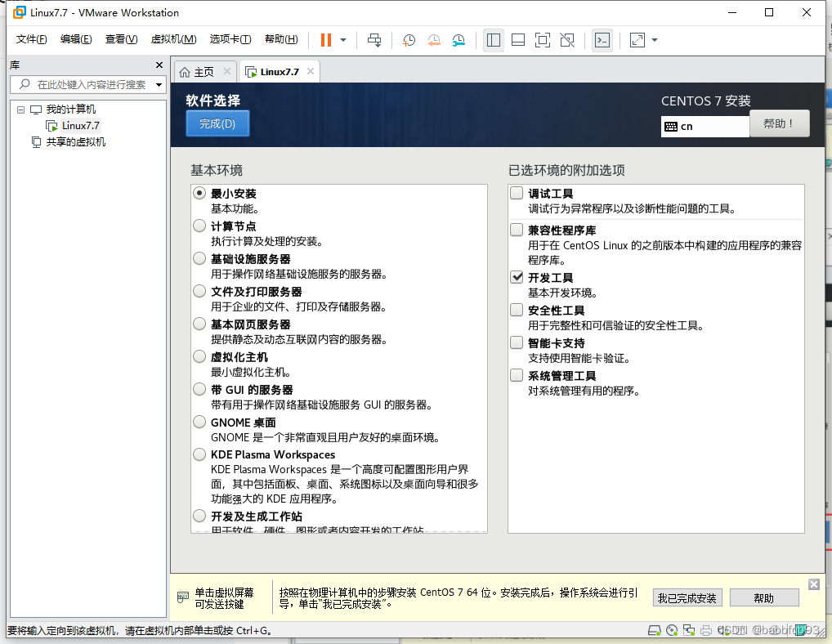832x644 pixels.
Task: Close the library panel
Action: pyautogui.click(x=159, y=65)
